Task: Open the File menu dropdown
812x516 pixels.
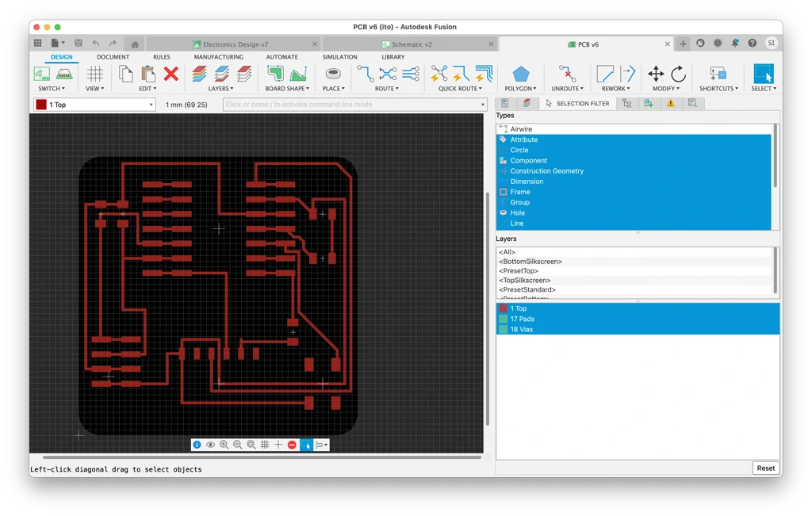Action: click(x=57, y=44)
